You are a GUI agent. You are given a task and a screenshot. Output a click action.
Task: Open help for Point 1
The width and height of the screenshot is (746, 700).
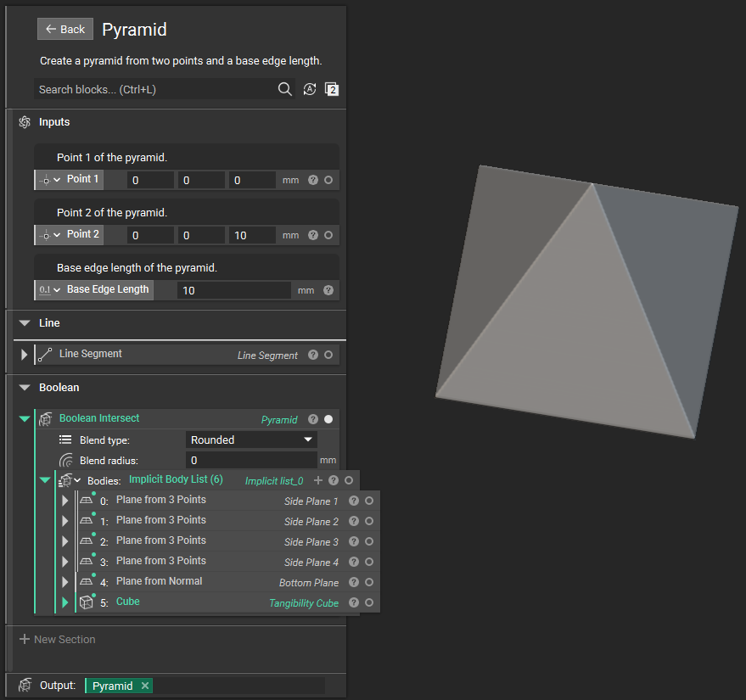click(x=313, y=180)
